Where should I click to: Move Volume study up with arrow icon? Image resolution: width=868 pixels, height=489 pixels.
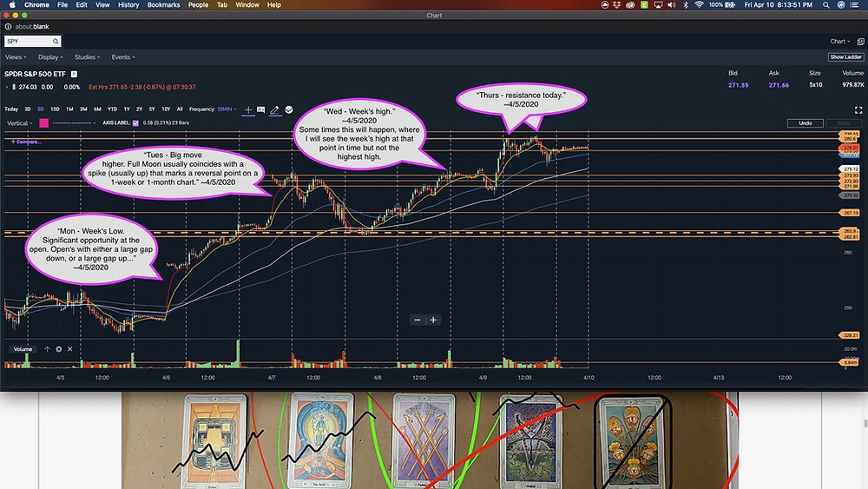[47, 349]
